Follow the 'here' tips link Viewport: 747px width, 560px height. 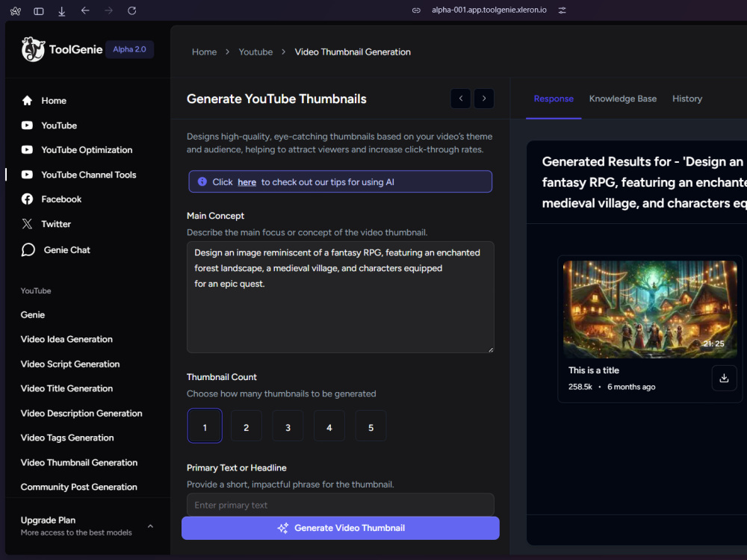247,182
